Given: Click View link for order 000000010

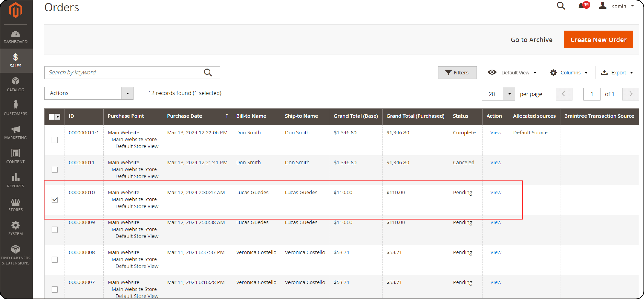Looking at the screenshot, I should click(x=496, y=192).
